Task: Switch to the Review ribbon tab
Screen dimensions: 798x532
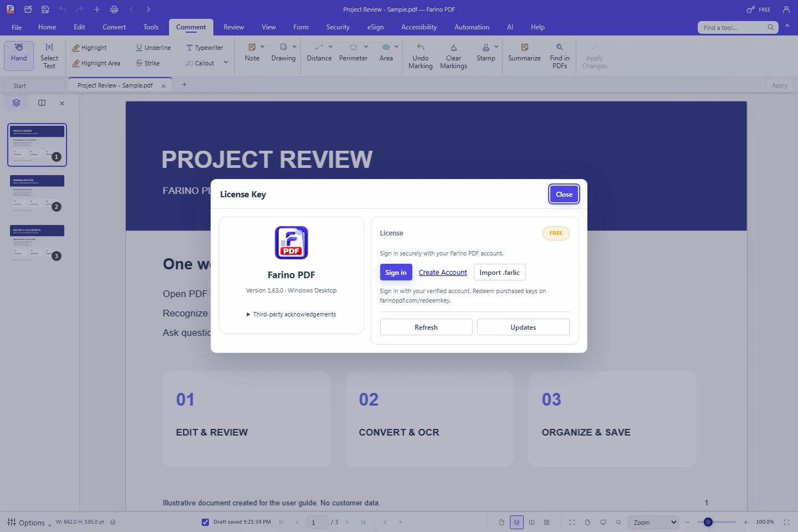Action: tap(234, 27)
